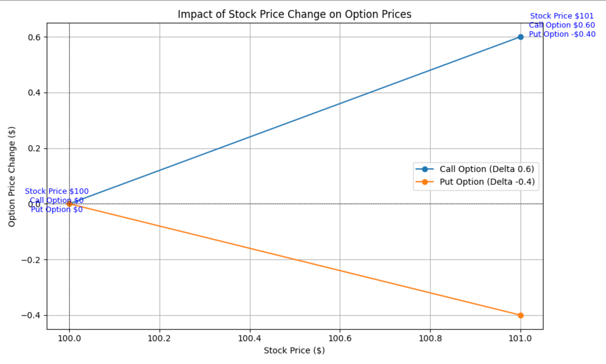Image resolution: width=606 pixels, height=364 pixels.
Task: Click the orange legend marker for Put Option
Action: point(425,182)
